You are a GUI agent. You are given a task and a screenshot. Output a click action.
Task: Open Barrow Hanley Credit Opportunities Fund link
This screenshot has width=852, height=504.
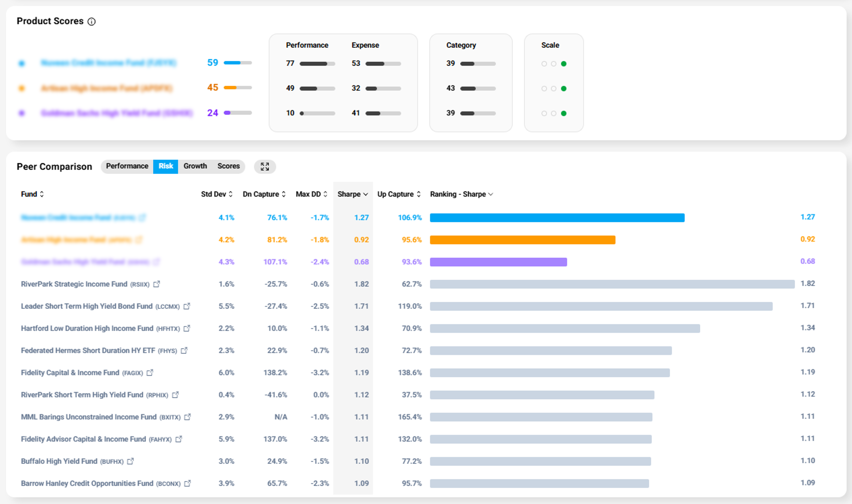[x=101, y=483]
